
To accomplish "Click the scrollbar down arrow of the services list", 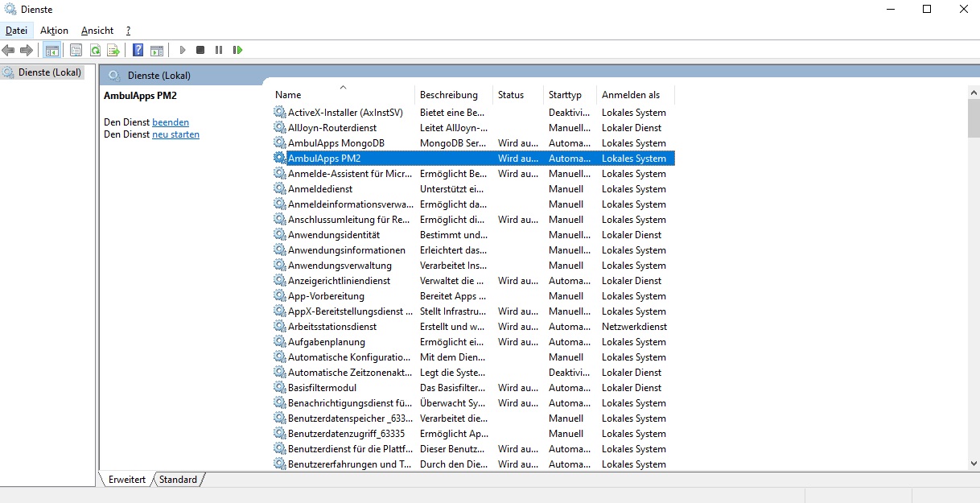I will point(974,464).
